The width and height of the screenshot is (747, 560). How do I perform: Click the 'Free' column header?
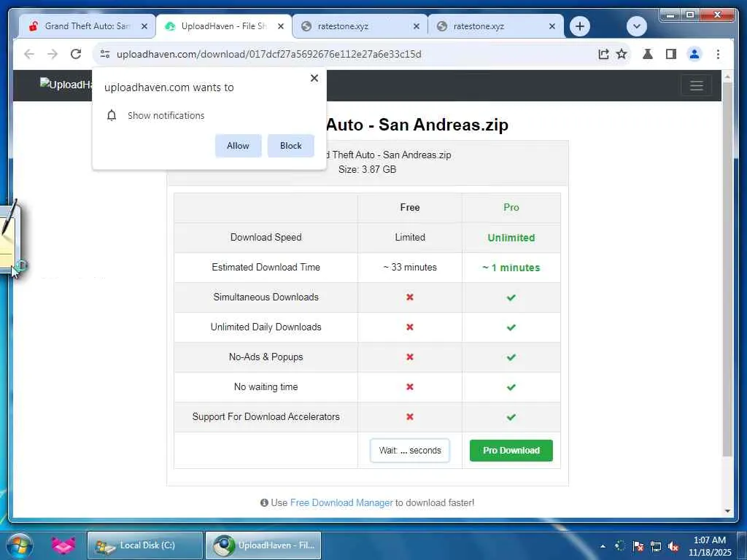pos(410,208)
